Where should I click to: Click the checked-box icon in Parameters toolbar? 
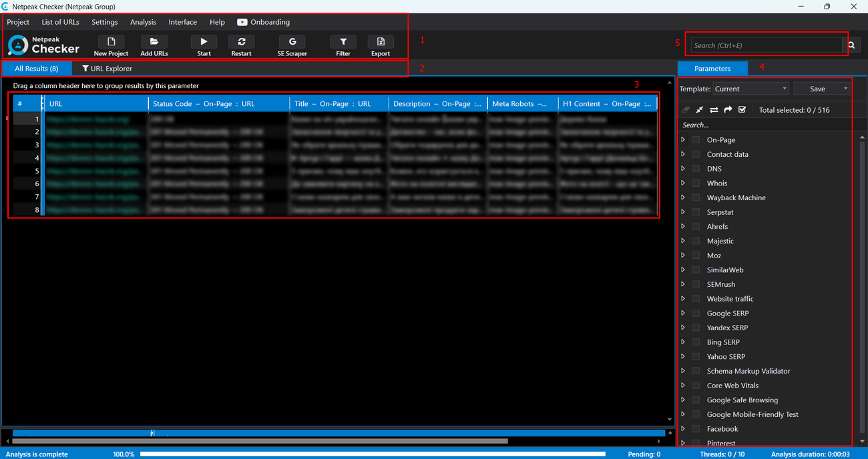(742, 109)
